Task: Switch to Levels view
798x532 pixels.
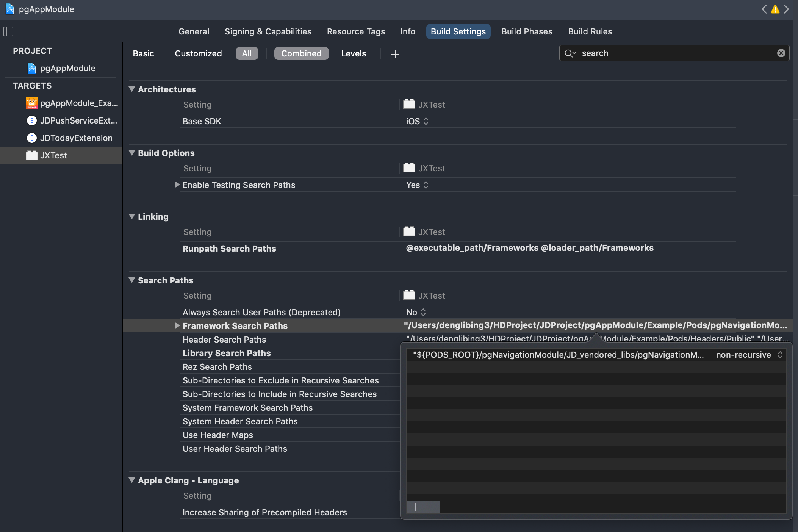Action: point(353,53)
